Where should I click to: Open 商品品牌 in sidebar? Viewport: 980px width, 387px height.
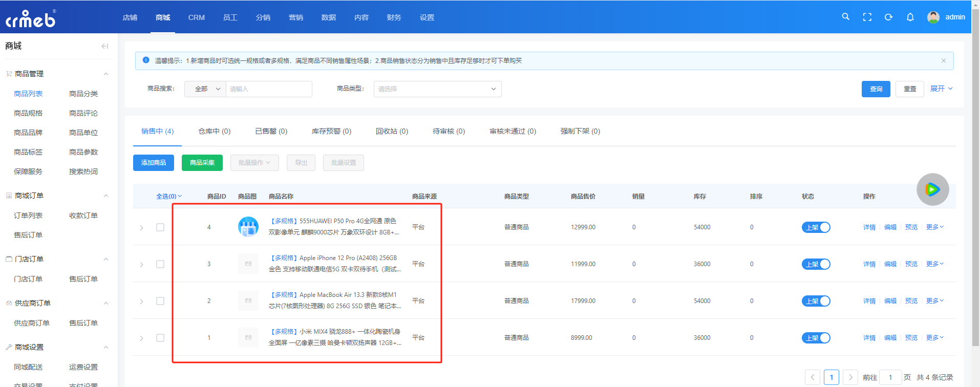28,133
